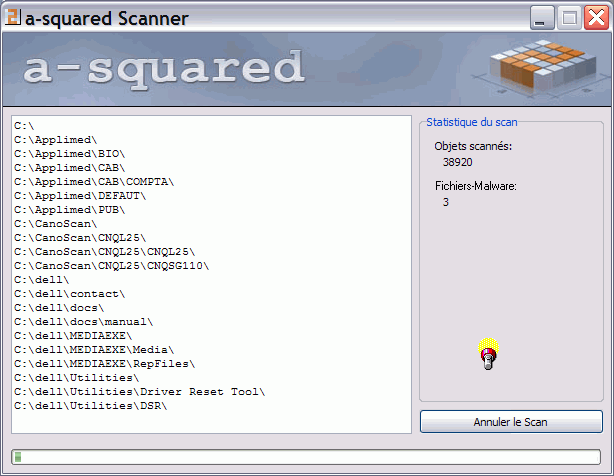Select the C:\CanoScan\CNQL25\CNQSG110\ line

coord(112,266)
